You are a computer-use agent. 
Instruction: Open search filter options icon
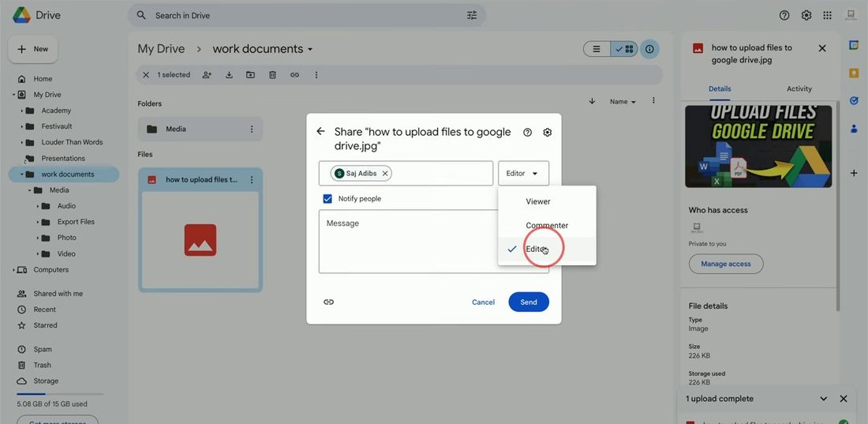pyautogui.click(x=472, y=16)
